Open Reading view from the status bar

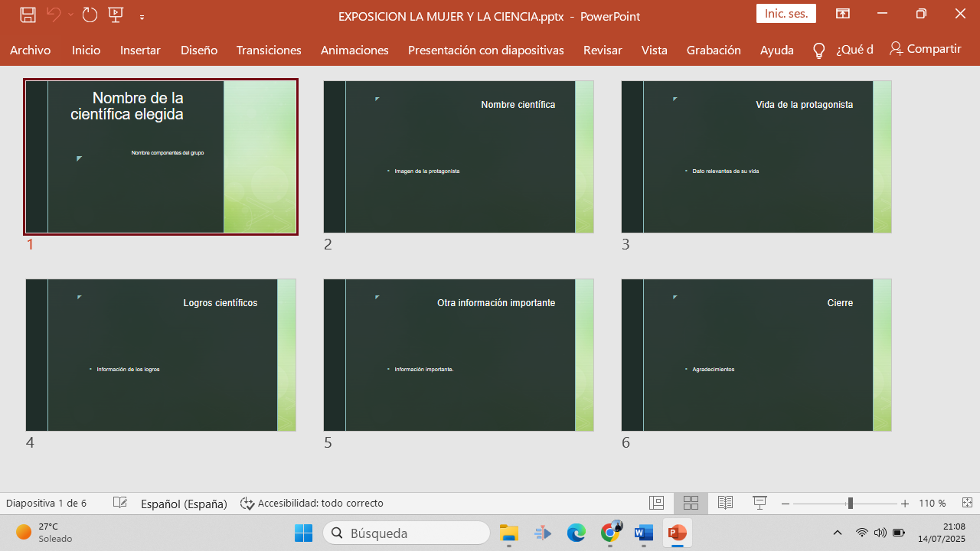725,503
